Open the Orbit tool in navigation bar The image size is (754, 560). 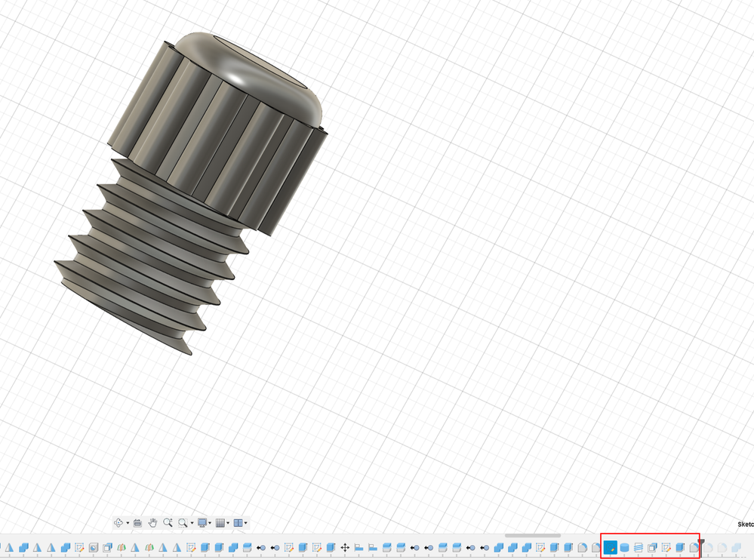(118, 522)
